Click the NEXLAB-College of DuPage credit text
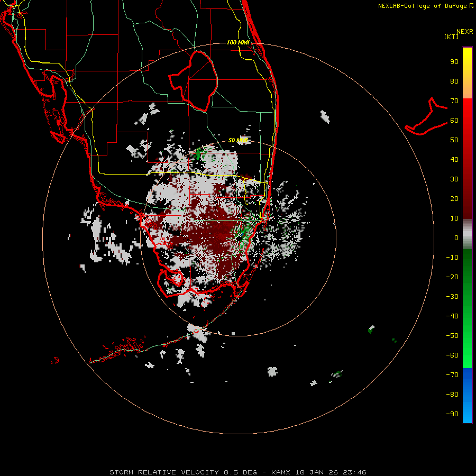Viewport: 476px width, 476px height. tap(425, 6)
